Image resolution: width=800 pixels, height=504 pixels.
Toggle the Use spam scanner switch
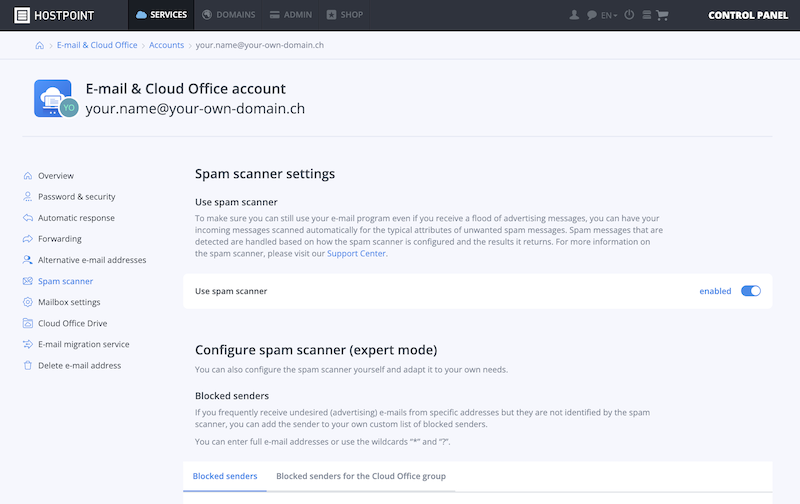[751, 291]
